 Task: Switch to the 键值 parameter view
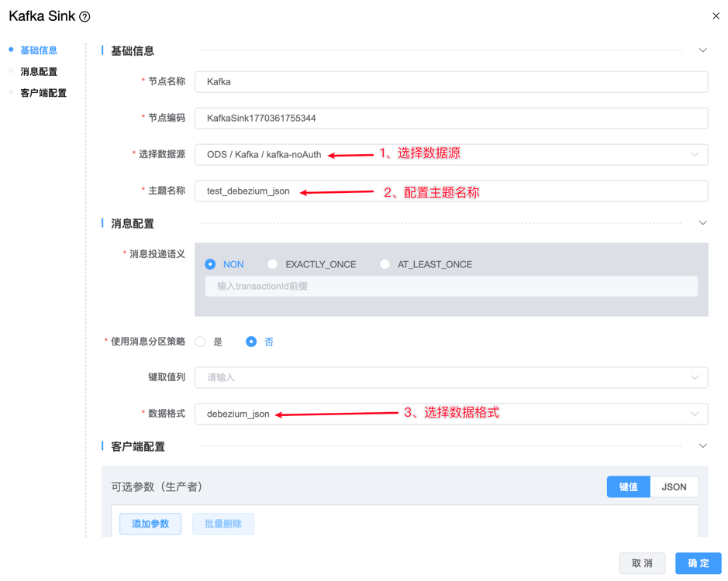pyautogui.click(x=628, y=486)
